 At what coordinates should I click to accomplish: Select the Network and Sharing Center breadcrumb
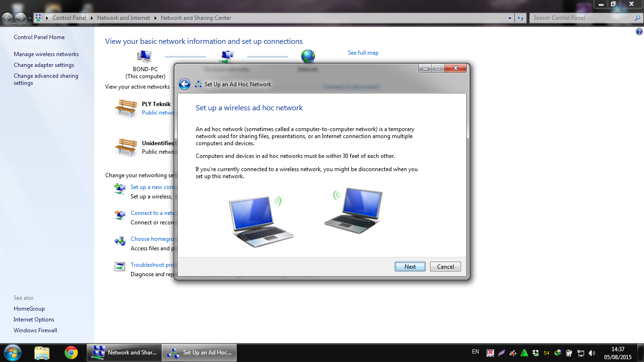[x=196, y=18]
